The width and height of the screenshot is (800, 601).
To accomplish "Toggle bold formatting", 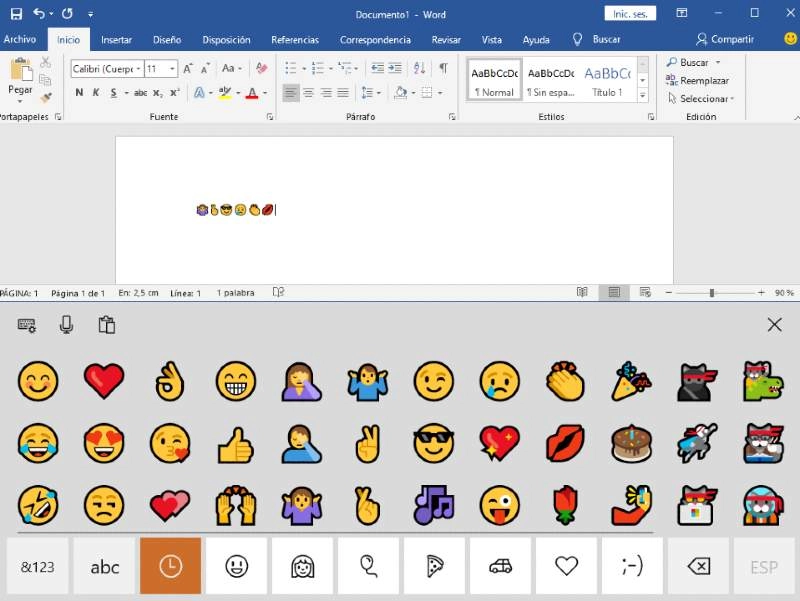I will pos(78,91).
